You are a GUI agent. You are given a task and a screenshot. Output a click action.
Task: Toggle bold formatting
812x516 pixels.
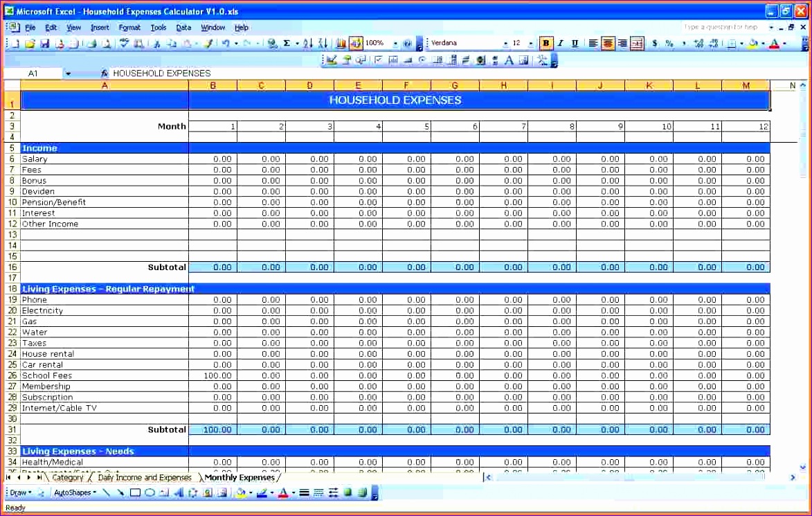pyautogui.click(x=546, y=43)
